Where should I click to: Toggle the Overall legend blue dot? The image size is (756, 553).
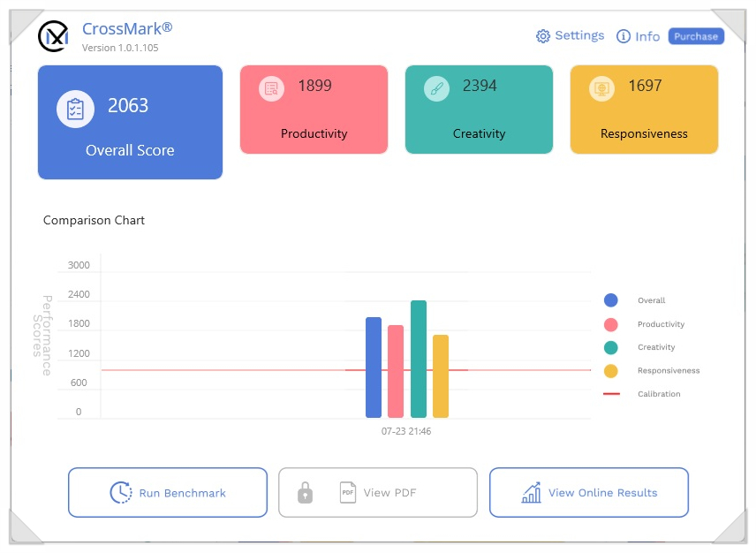point(611,300)
